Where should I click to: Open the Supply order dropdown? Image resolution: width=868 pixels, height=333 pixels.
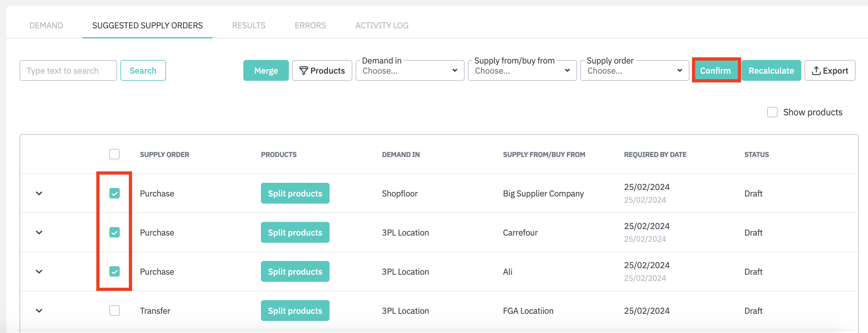634,70
